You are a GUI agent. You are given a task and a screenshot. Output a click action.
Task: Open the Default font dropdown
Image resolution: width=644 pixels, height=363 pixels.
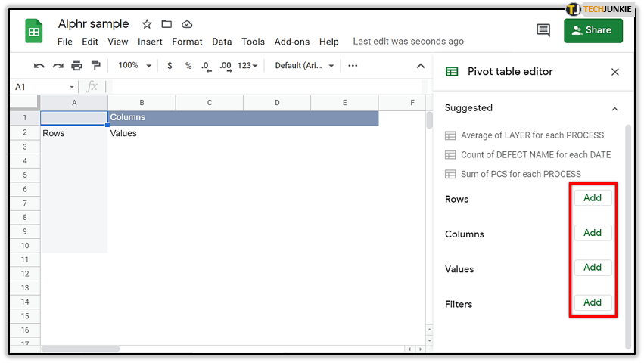click(x=304, y=66)
